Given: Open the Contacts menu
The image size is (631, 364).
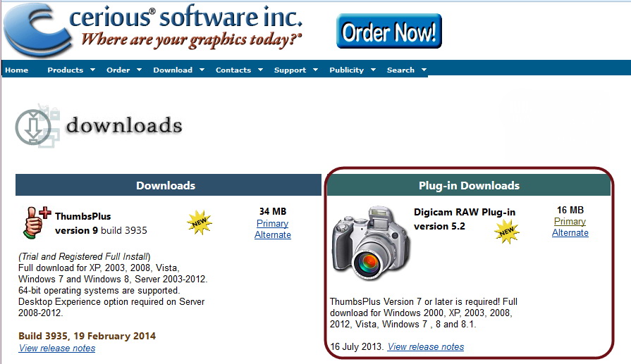Looking at the screenshot, I should click(233, 70).
